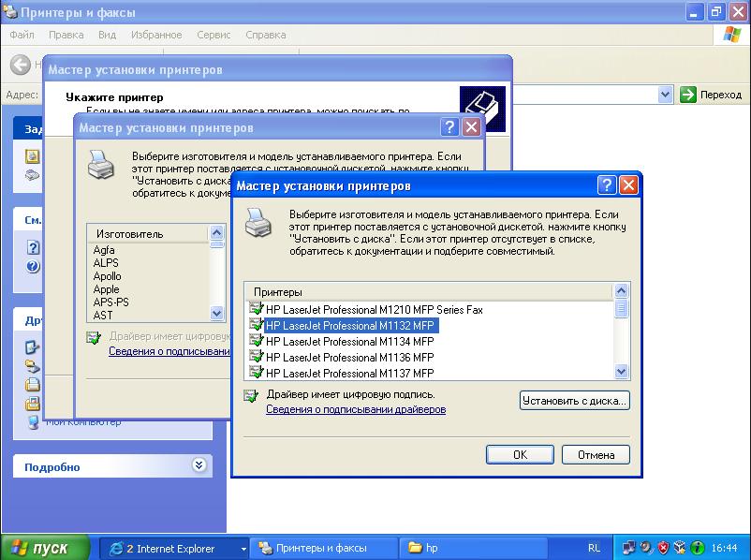Click Принтеры column header
Screen dimensions: 751x560
pyautogui.click(x=429, y=292)
